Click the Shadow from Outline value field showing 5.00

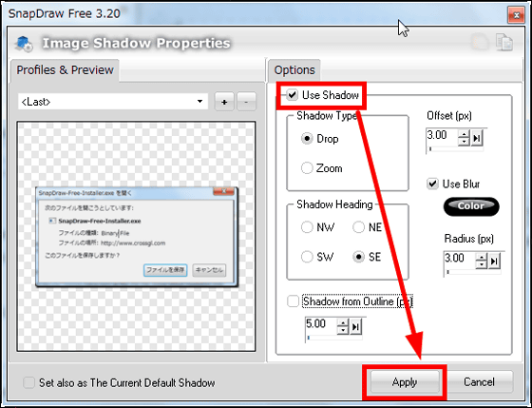(x=321, y=323)
